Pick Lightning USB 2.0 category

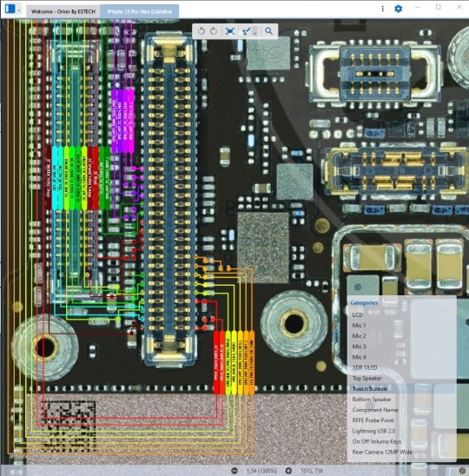373,431
